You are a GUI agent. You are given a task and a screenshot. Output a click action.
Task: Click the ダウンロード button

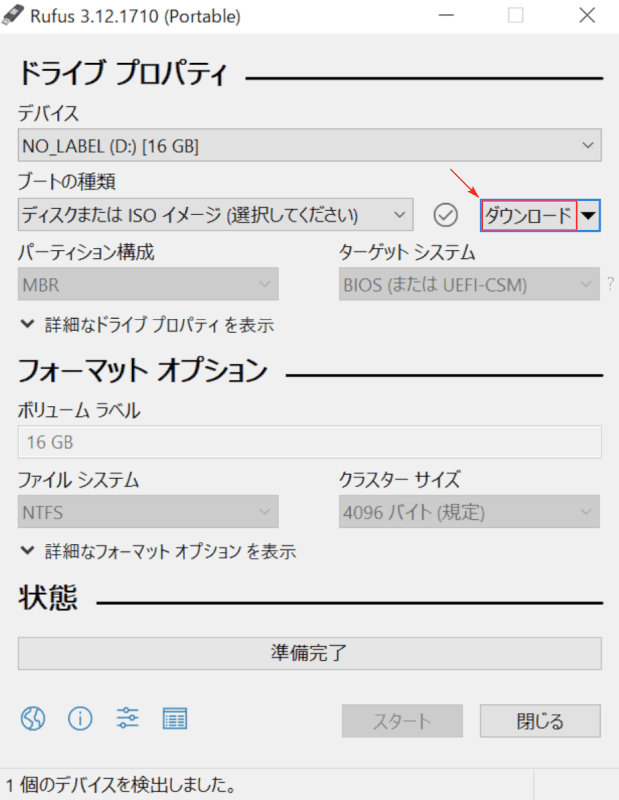click(529, 215)
